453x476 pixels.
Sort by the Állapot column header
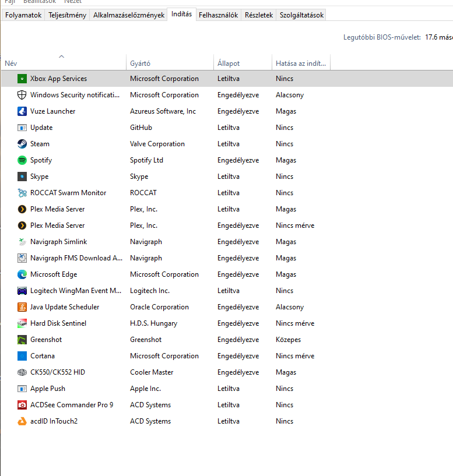point(243,63)
